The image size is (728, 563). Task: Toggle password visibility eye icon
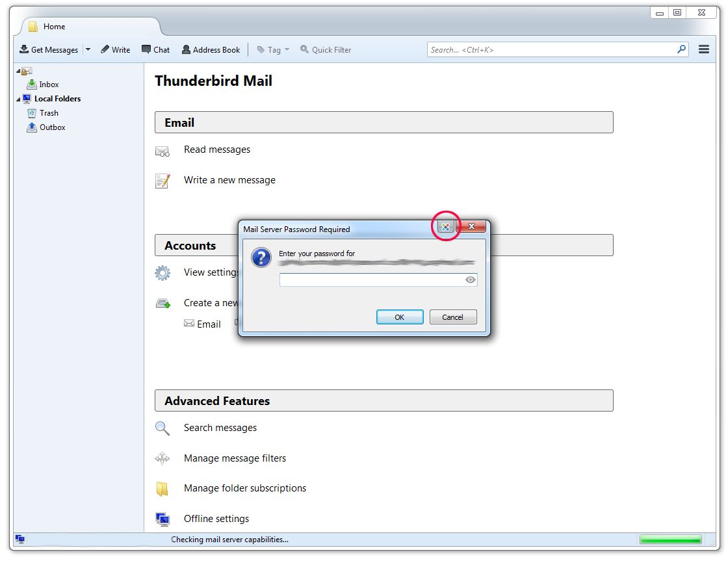[x=471, y=280]
